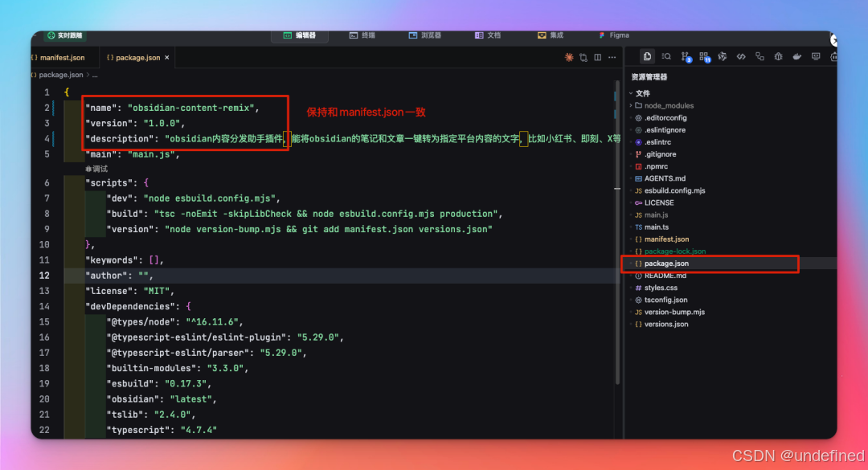Switch to the 浏览器 tab
868x470 pixels.
coord(425,35)
